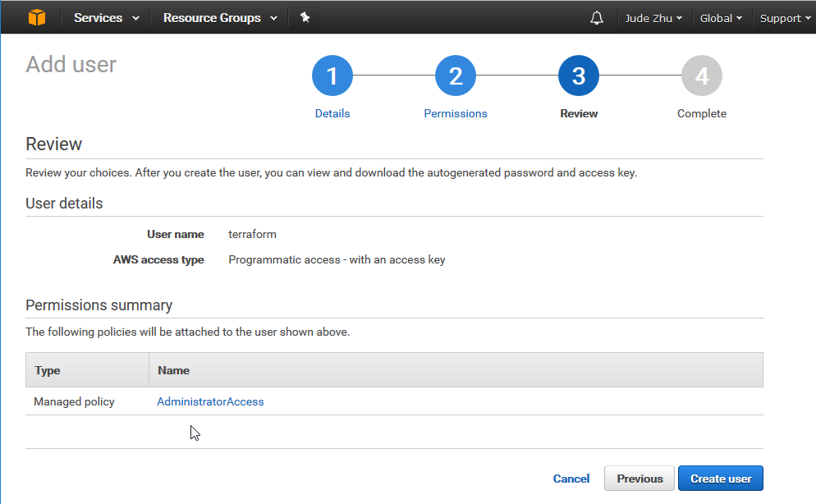
Task: Click the Create user button
Action: [720, 479]
